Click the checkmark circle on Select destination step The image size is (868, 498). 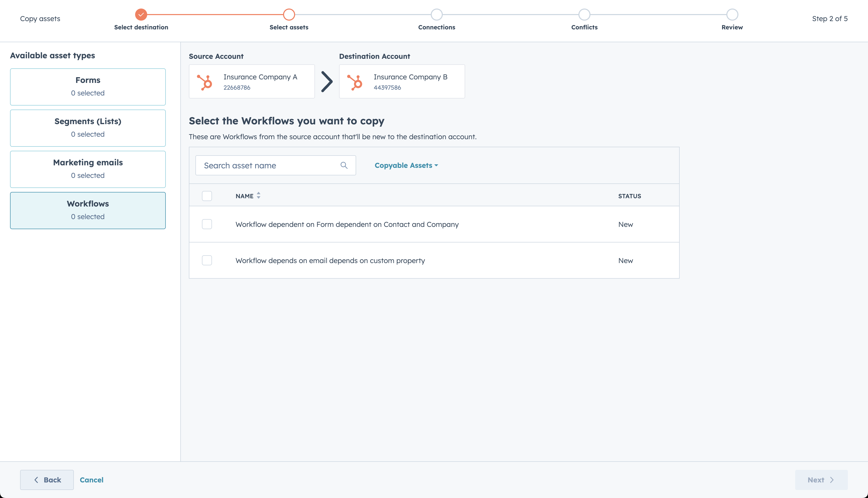(141, 14)
